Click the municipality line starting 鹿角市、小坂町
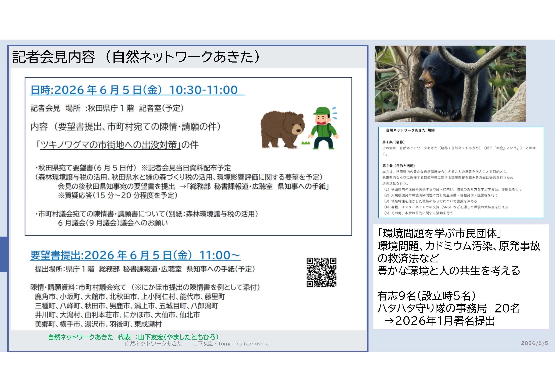Image resolution: width=555 pixels, height=392 pixels. [130, 297]
